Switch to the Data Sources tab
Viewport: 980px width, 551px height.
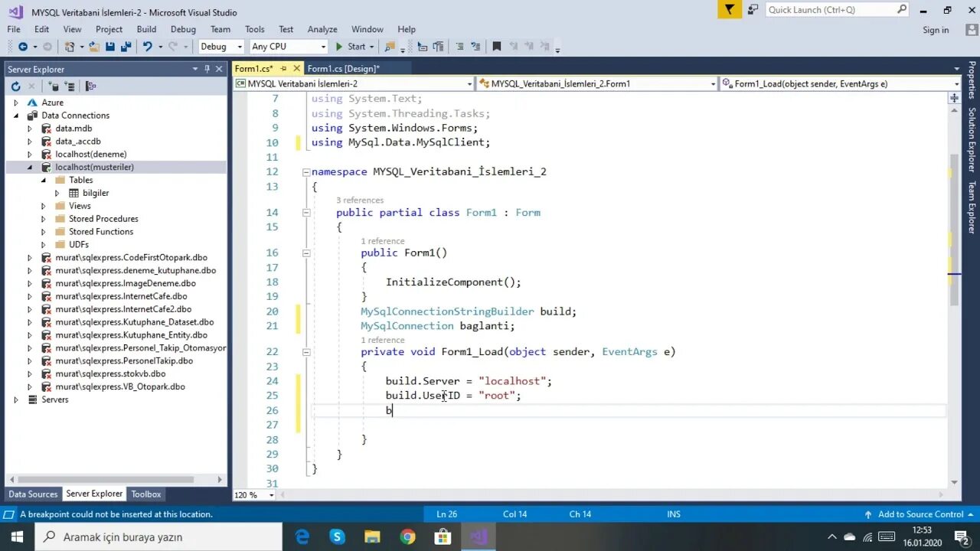[x=33, y=494]
